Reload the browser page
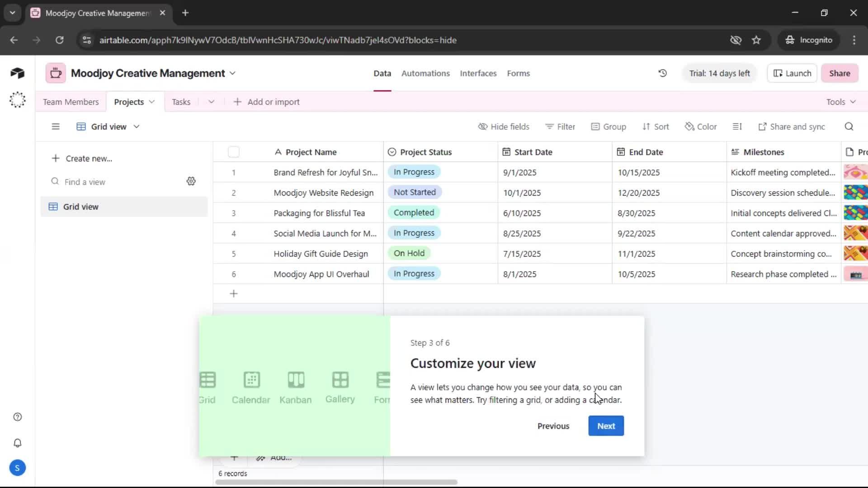 click(59, 40)
